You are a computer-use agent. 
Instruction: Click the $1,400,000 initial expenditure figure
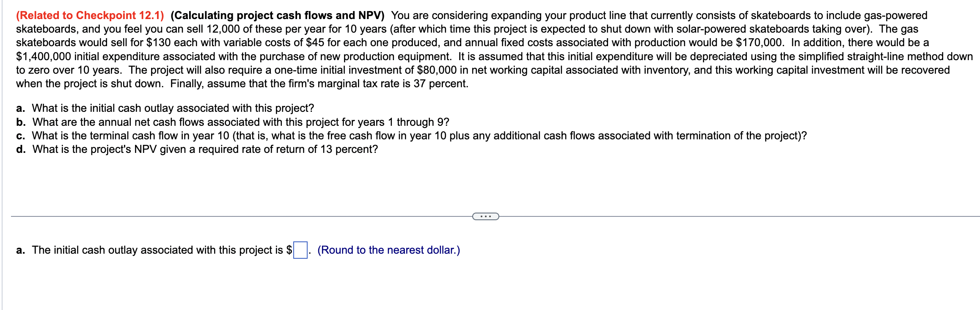coord(43,56)
